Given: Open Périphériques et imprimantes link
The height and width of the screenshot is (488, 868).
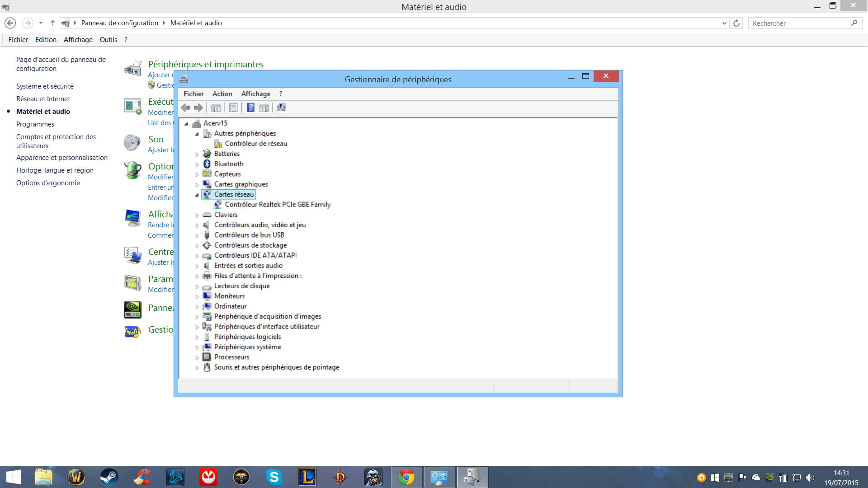Looking at the screenshot, I should pyautogui.click(x=206, y=64).
